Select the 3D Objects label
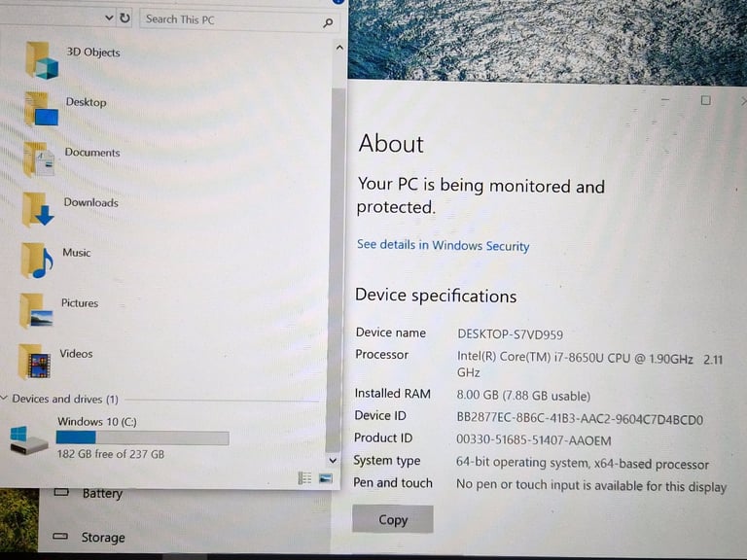The height and width of the screenshot is (560, 747). [x=93, y=52]
